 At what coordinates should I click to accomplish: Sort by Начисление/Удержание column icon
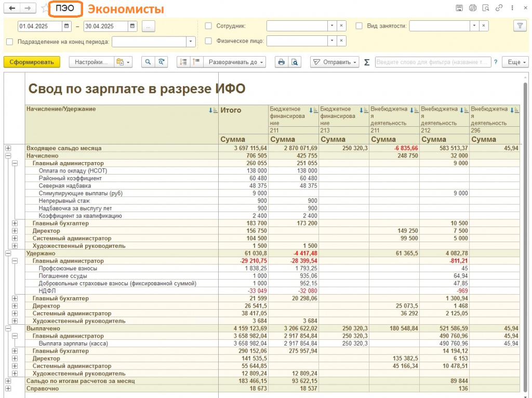213,110
